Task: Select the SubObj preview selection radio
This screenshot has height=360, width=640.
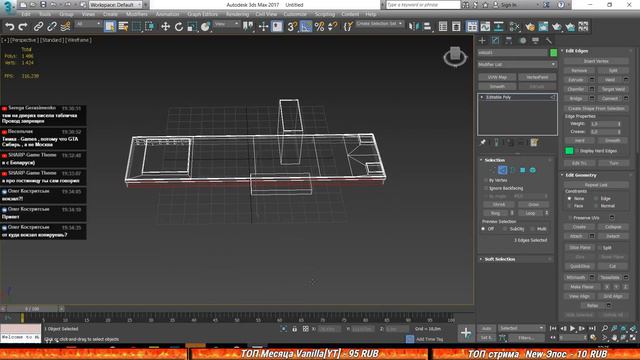Action: [505, 229]
